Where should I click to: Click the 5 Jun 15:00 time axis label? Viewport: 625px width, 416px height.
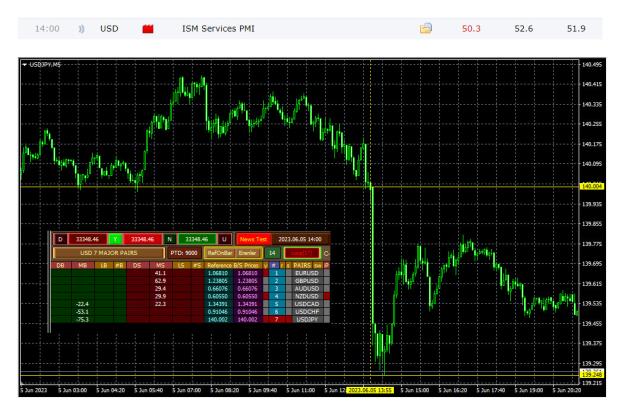tap(415, 390)
